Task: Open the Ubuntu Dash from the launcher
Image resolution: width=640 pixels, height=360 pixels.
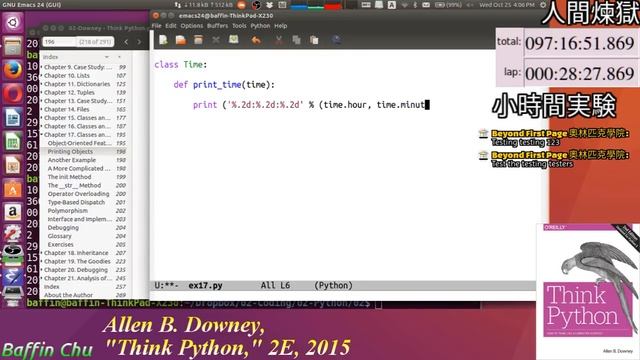Action: pyautogui.click(x=13, y=22)
